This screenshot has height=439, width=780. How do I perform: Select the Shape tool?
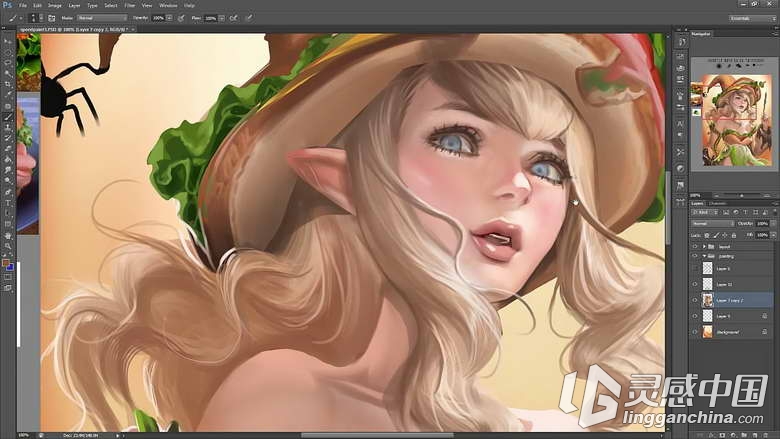pyautogui.click(x=7, y=224)
